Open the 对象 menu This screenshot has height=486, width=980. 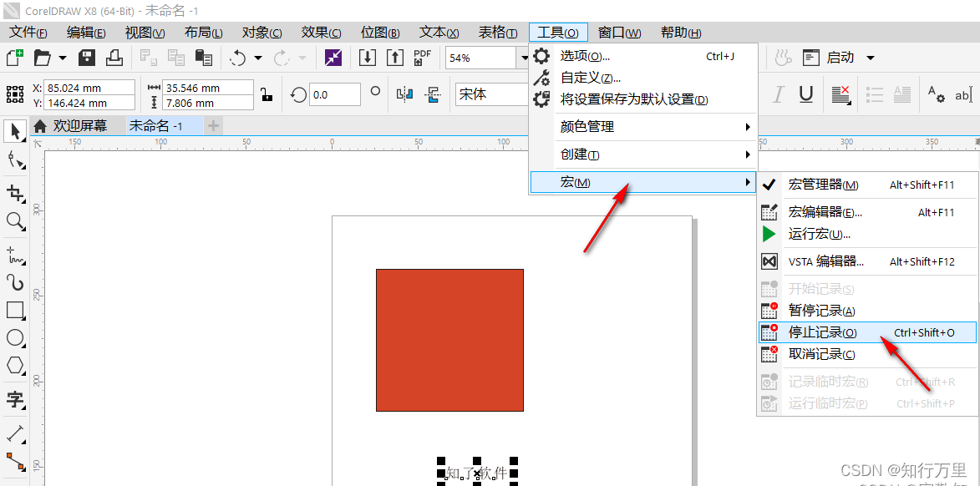pyautogui.click(x=262, y=33)
